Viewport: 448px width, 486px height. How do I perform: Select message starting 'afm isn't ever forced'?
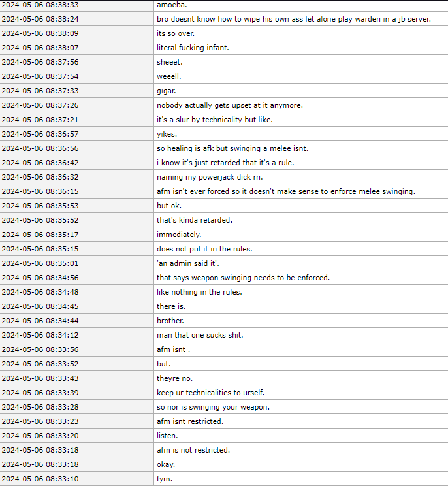point(286,191)
